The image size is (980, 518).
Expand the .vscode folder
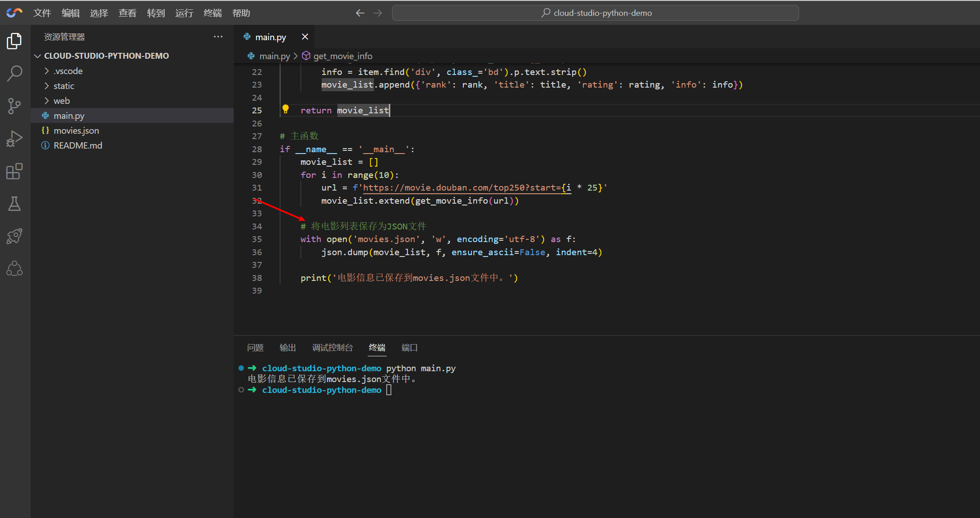(x=68, y=71)
